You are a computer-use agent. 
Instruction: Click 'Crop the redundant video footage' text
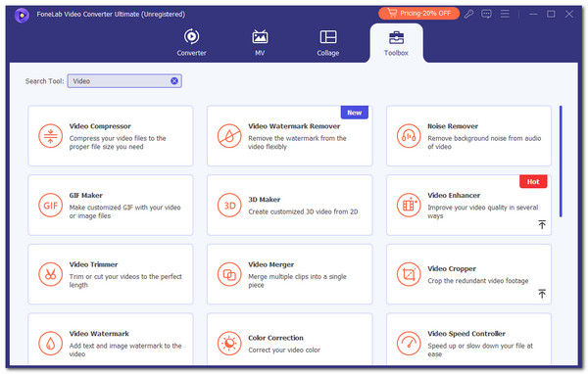click(x=478, y=281)
